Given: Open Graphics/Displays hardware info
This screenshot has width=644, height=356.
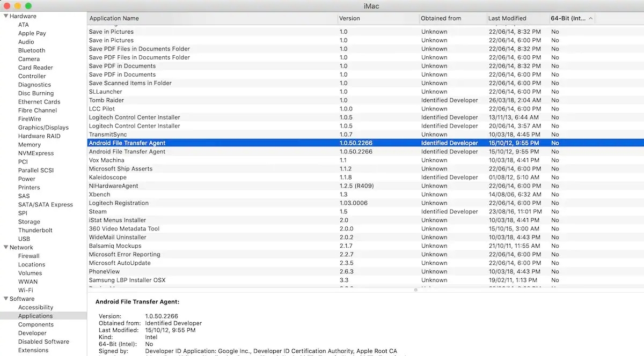Looking at the screenshot, I should 43,128.
